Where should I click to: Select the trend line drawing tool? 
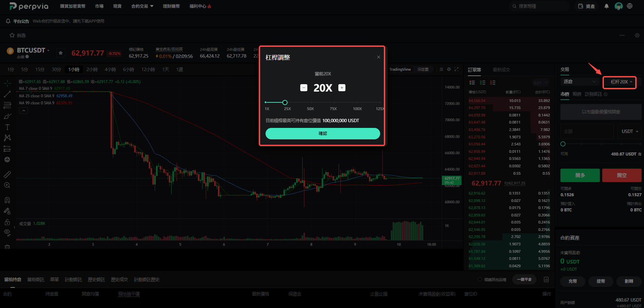pyautogui.click(x=7, y=94)
